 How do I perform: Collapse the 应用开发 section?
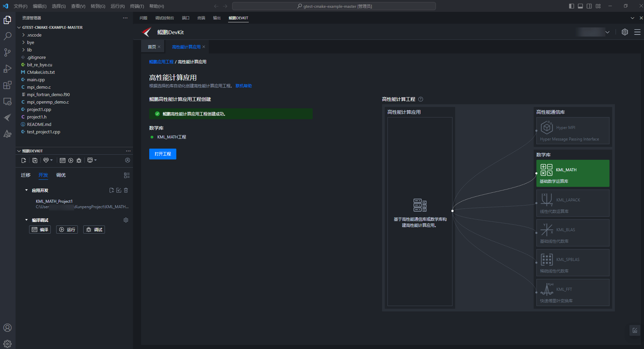coord(26,190)
